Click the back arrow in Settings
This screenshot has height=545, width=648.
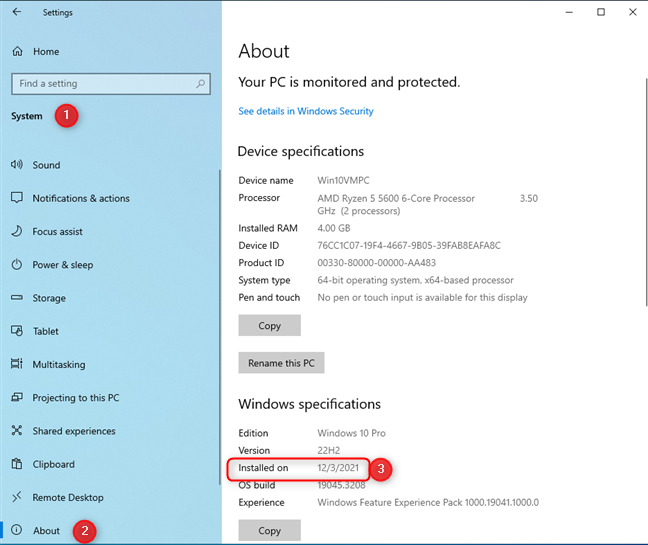tap(17, 12)
